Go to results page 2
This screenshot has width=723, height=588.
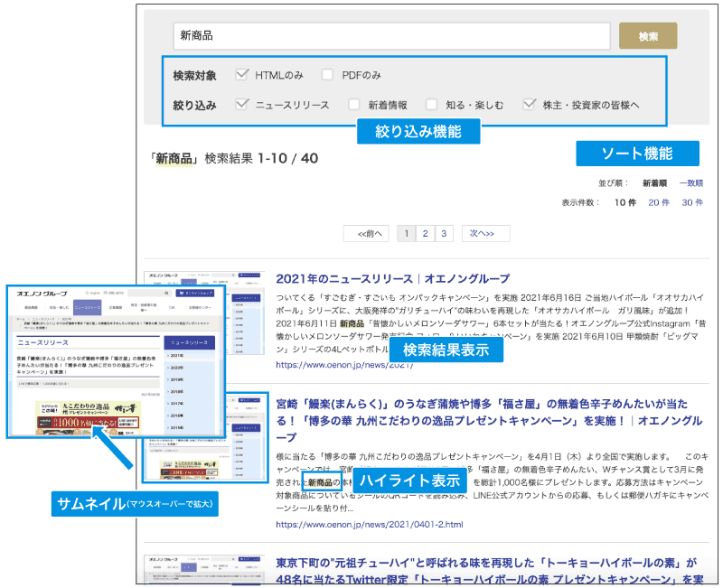[425, 234]
